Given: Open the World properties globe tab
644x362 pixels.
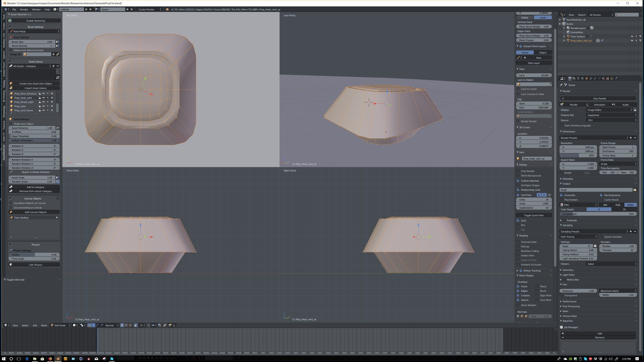Looking at the screenshot, I should pyautogui.click(x=582, y=78).
